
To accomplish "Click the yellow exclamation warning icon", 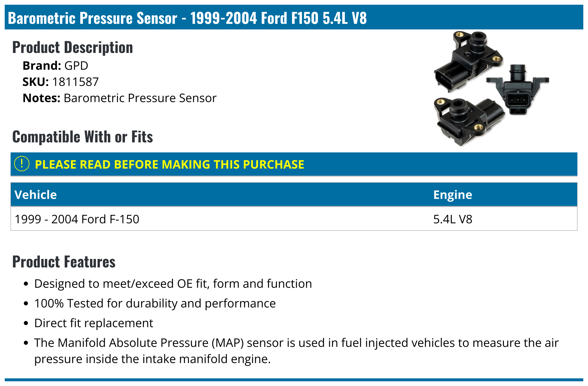I will [22, 164].
